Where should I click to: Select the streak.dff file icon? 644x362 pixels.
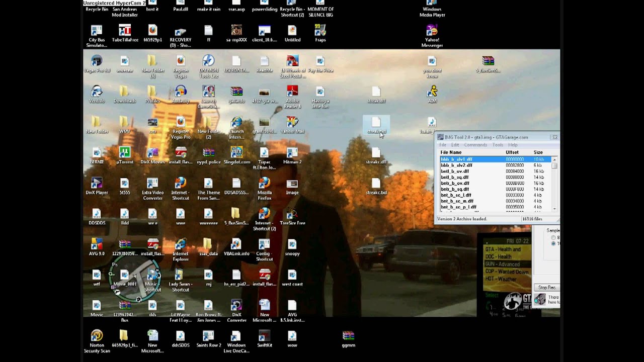coord(376,95)
